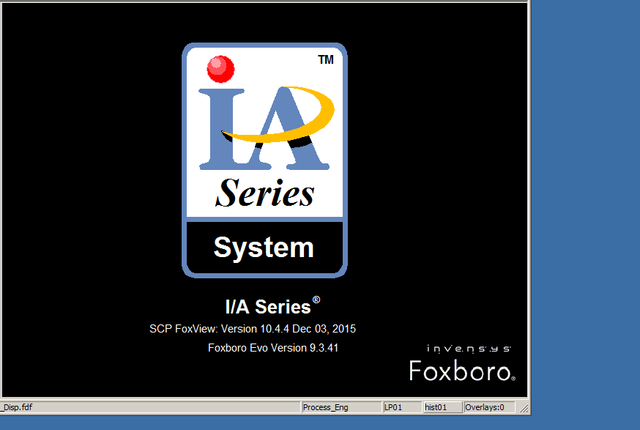Click the hist01 status bar entry
The height and width of the screenshot is (430, 640).
click(442, 407)
